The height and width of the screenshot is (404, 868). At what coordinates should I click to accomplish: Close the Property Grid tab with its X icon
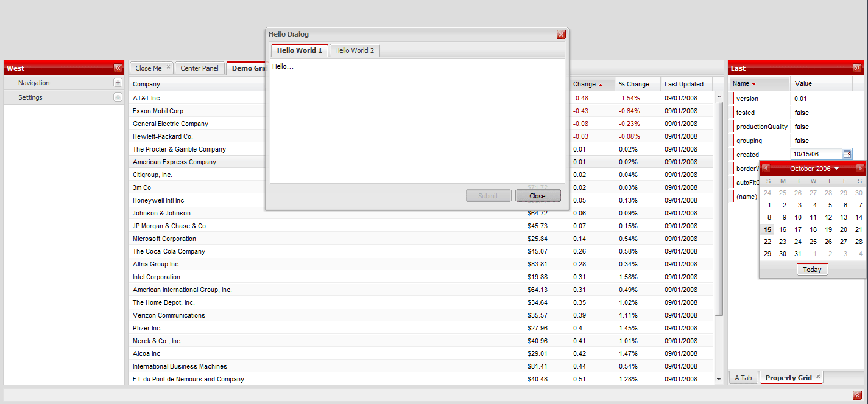tap(818, 377)
